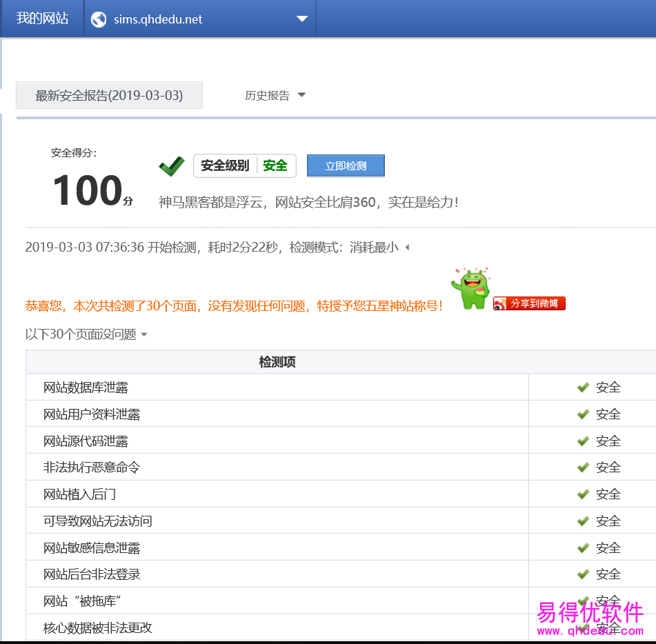Click the 检测项 column header

pos(277,362)
